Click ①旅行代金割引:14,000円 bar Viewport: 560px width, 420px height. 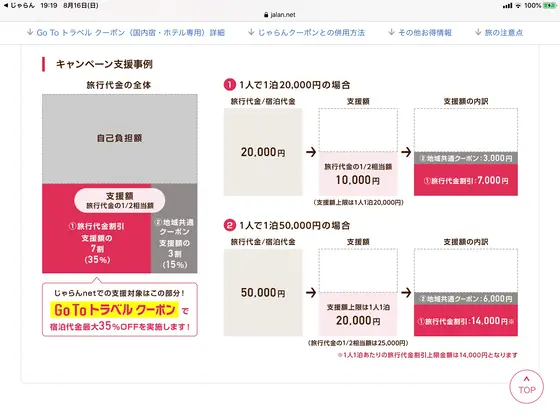click(x=466, y=321)
